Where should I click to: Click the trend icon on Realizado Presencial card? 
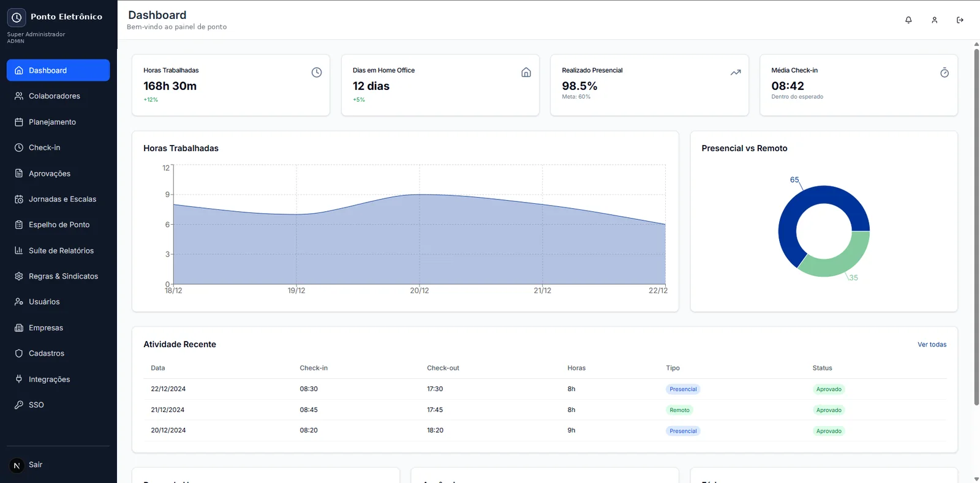(736, 72)
